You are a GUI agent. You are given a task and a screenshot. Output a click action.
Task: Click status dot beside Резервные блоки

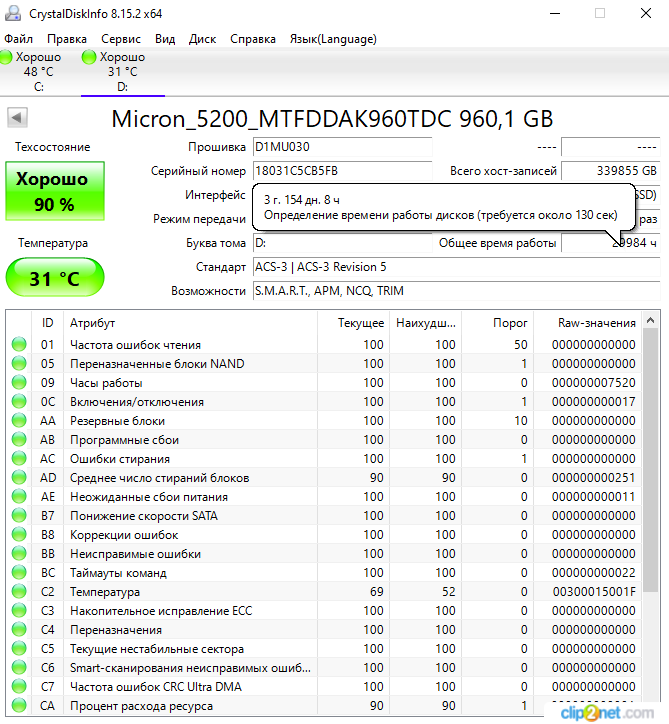pyautogui.click(x=19, y=421)
